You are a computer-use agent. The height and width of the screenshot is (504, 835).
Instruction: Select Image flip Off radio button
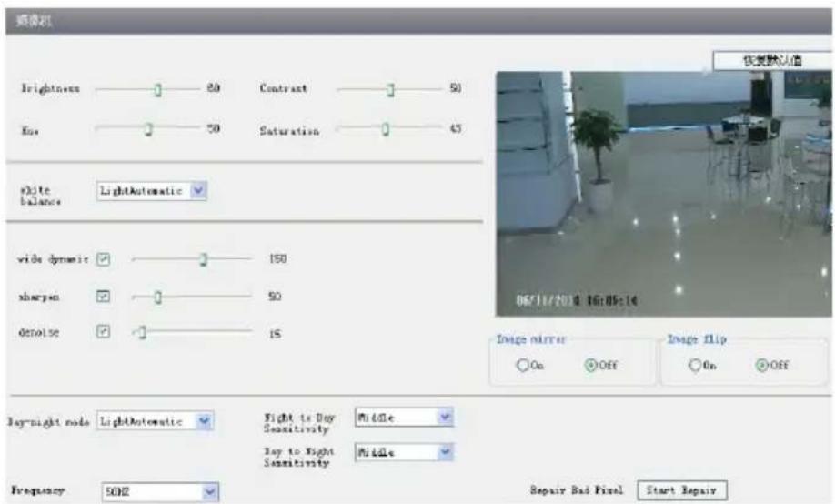tap(761, 365)
